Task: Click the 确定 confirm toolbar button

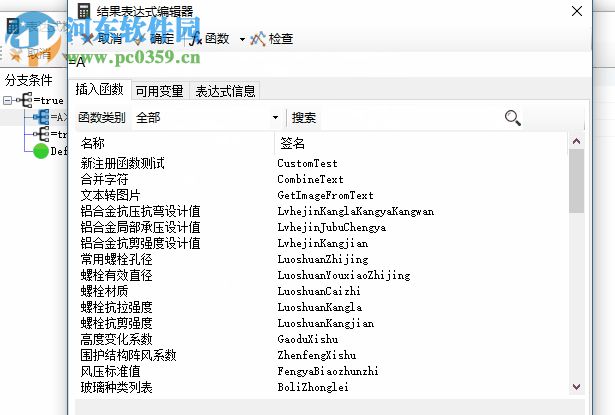Action: point(155,38)
